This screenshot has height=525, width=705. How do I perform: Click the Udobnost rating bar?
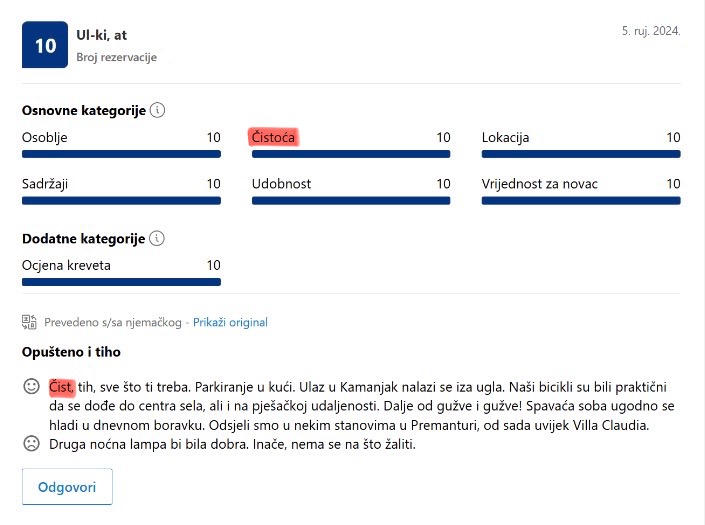pyautogui.click(x=351, y=201)
